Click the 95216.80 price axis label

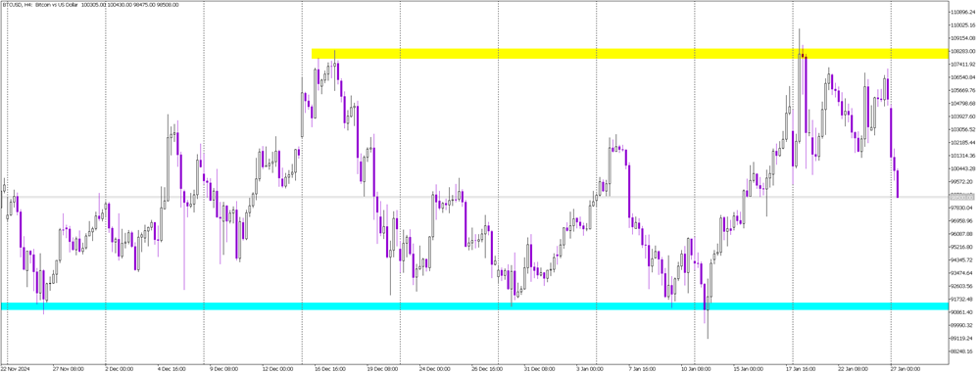pos(961,247)
